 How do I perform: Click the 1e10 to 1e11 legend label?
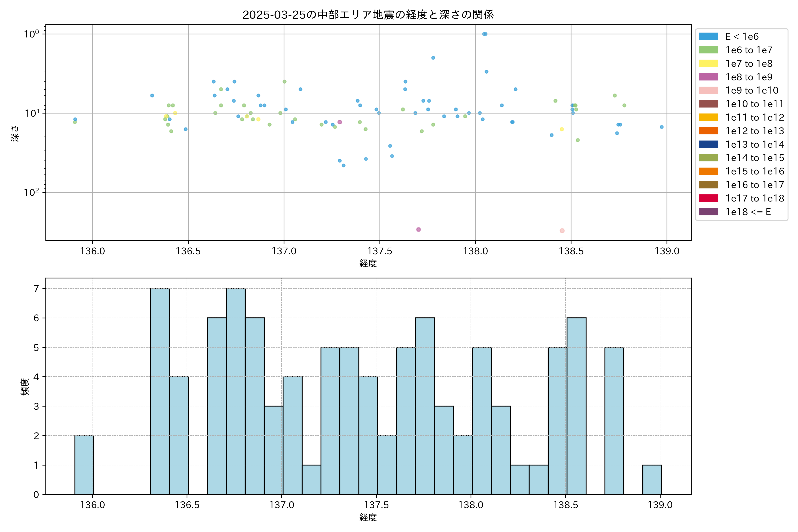[755, 104]
